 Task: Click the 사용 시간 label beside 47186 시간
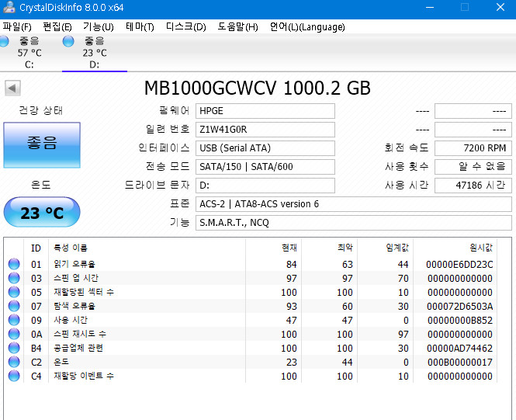tap(407, 185)
